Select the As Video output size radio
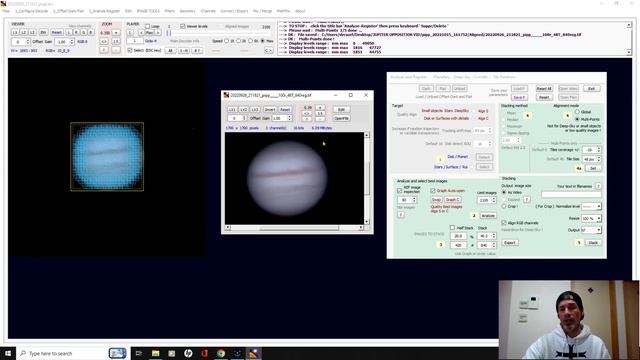 point(504,192)
